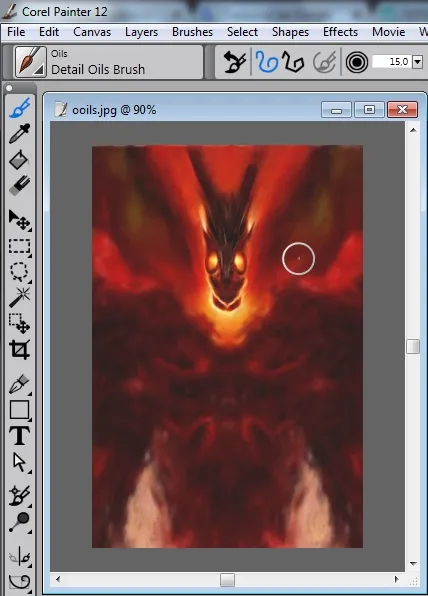Open the Effects menu

[x=341, y=32]
